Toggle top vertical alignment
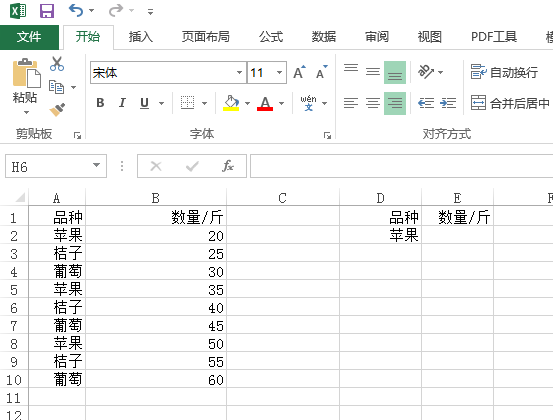This screenshot has width=553, height=420. (x=351, y=72)
